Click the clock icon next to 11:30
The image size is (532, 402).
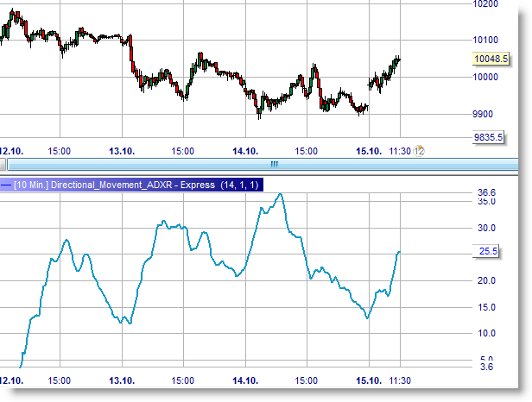pos(419,151)
